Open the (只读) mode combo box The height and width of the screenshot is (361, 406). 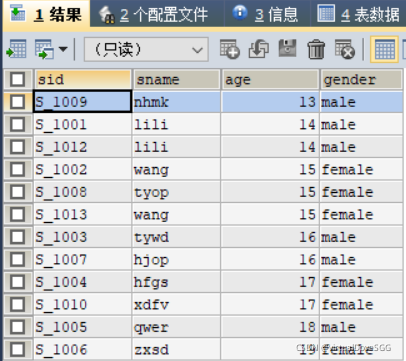coord(146,50)
